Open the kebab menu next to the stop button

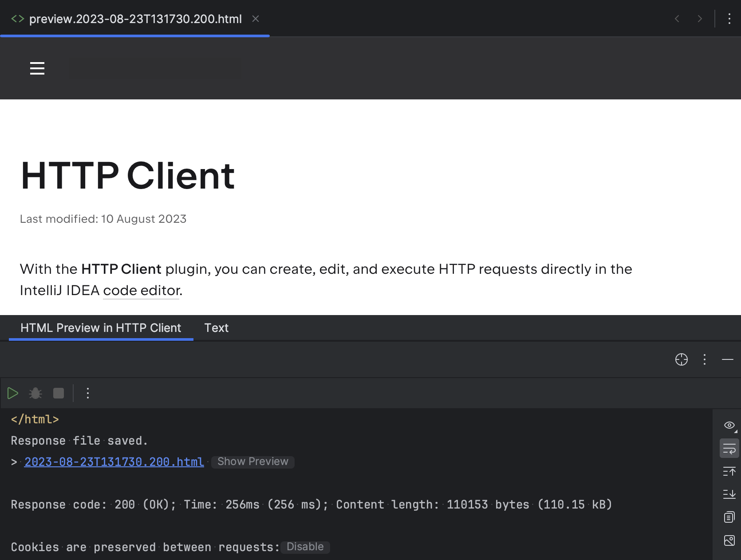coord(87,393)
